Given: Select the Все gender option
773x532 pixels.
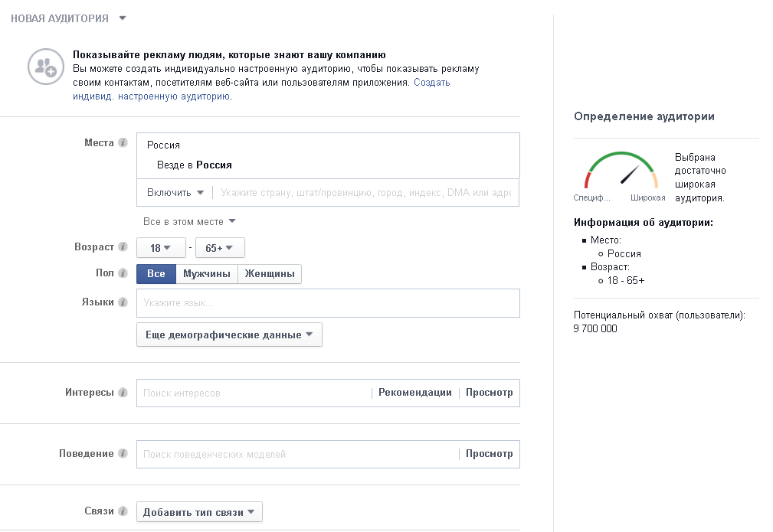Looking at the screenshot, I should click(156, 274).
